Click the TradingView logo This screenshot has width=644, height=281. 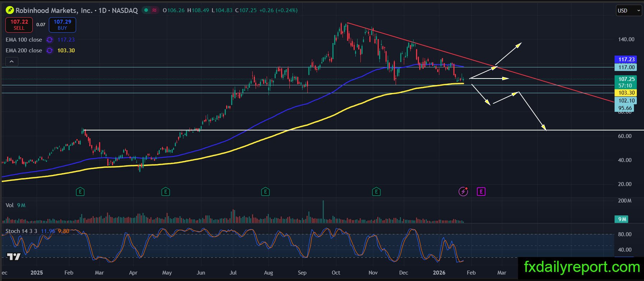(x=14, y=257)
